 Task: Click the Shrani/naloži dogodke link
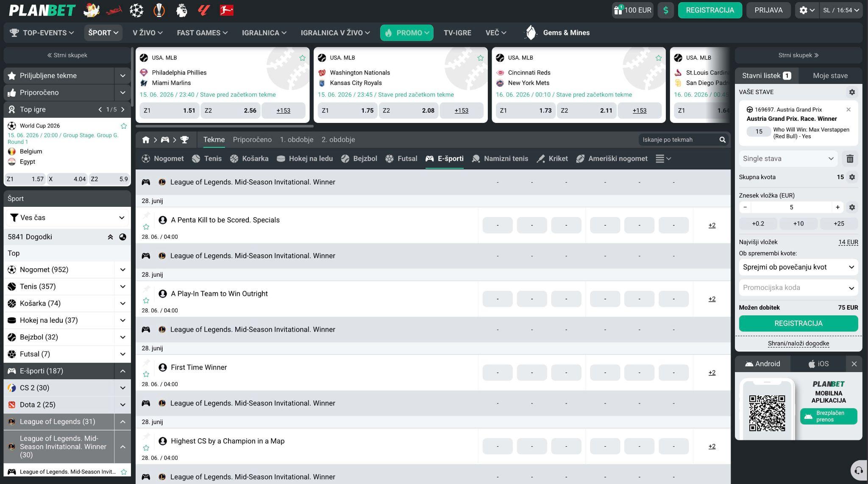pyautogui.click(x=798, y=343)
